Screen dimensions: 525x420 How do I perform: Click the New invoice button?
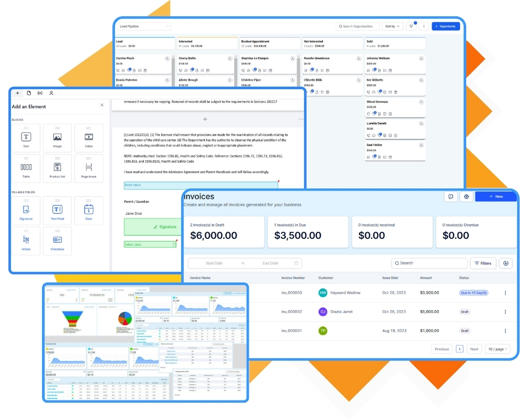[x=496, y=196]
